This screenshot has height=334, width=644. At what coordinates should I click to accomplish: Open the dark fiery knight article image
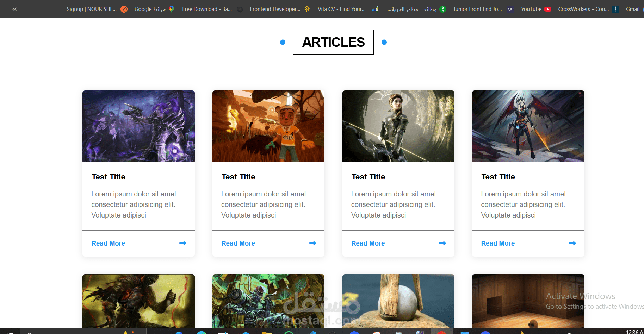[x=138, y=301]
